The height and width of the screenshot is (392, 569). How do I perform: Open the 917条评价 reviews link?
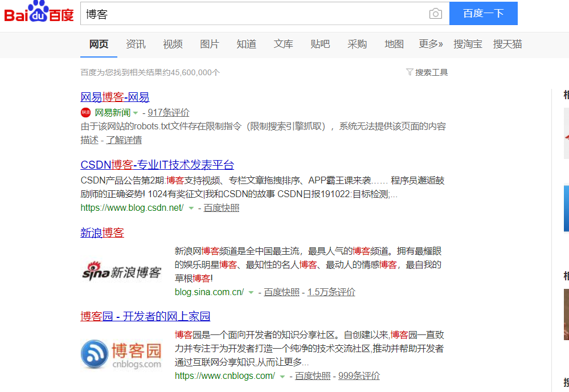(169, 112)
